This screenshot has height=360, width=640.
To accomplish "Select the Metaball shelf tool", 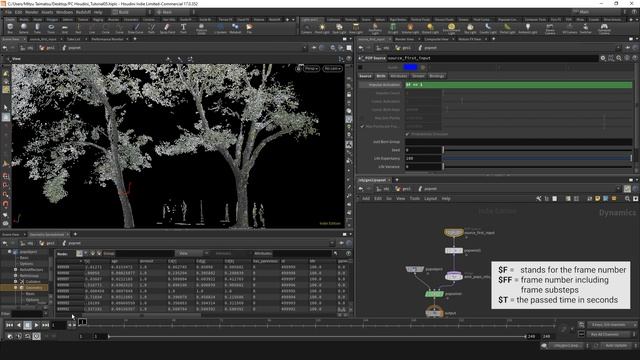I will [235, 28].
